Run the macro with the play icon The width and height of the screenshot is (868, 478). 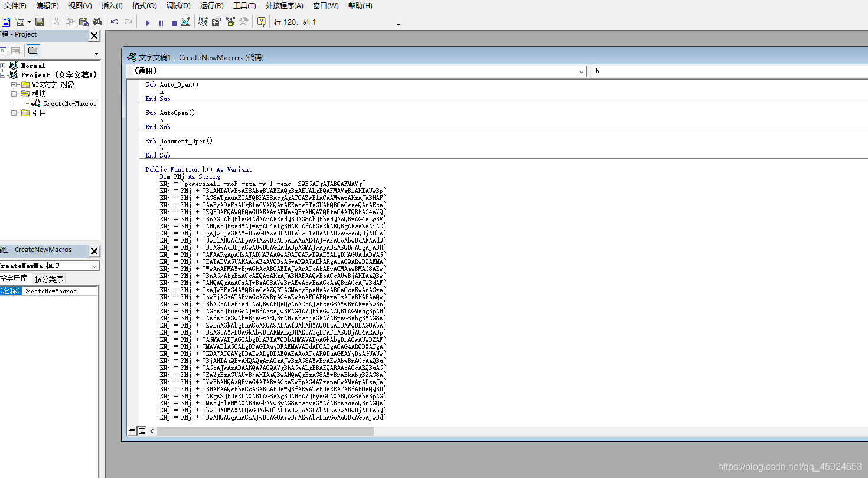tap(148, 22)
